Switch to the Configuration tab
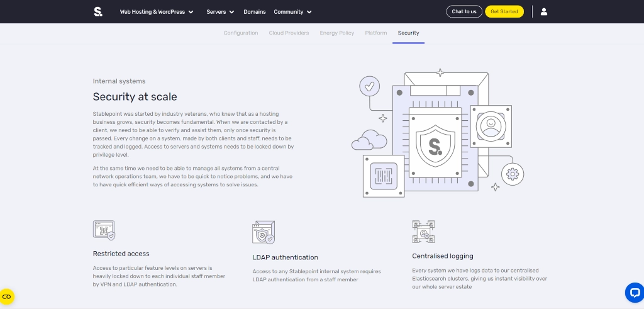This screenshot has height=309, width=644. pyautogui.click(x=241, y=33)
